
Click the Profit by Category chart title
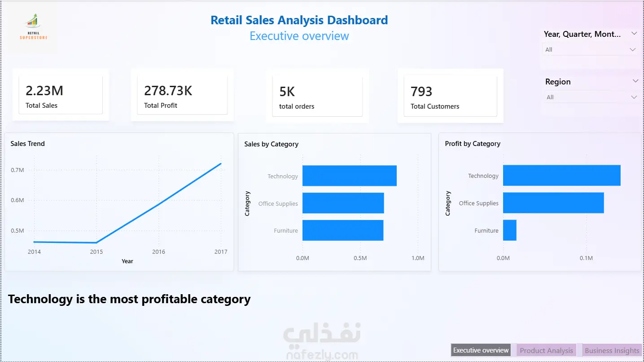473,144
